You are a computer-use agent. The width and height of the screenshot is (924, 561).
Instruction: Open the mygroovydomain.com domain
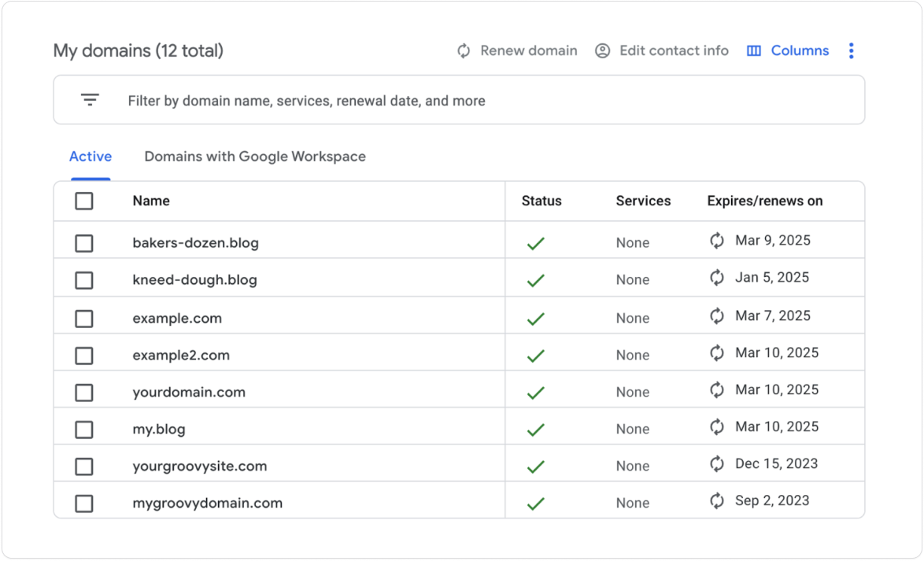pyautogui.click(x=208, y=504)
